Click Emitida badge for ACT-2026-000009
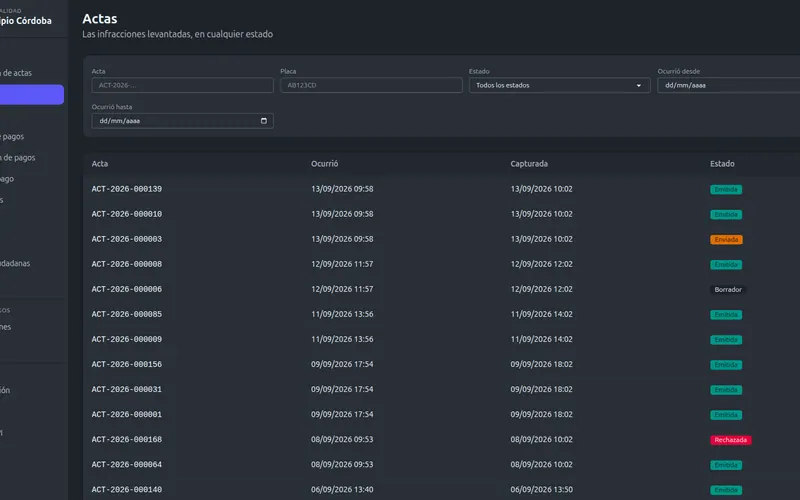The width and height of the screenshot is (800, 500). coord(726,339)
